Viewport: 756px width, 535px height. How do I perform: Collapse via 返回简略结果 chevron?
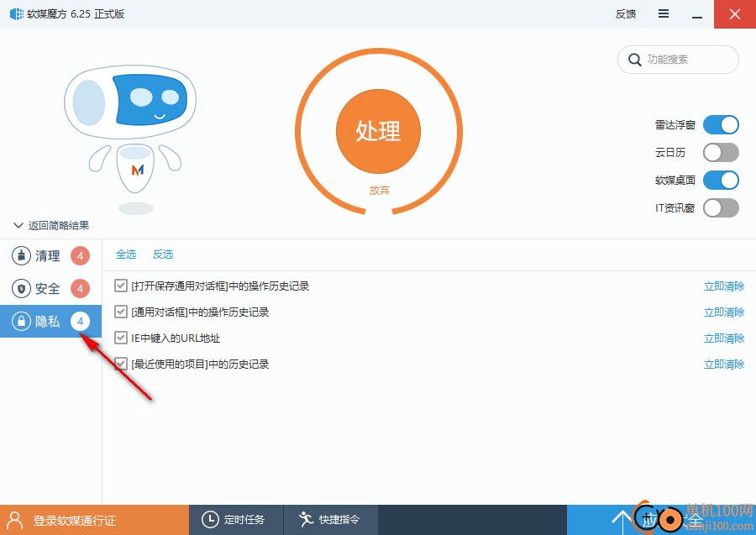(18, 225)
